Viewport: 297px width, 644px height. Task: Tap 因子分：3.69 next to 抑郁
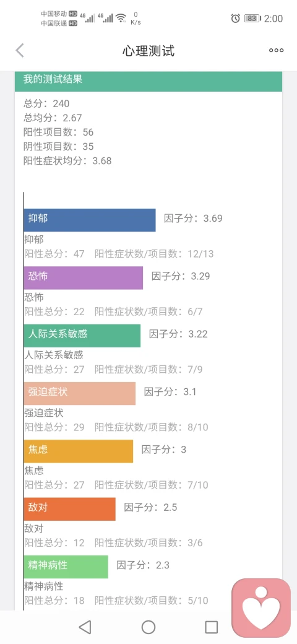coord(193,219)
